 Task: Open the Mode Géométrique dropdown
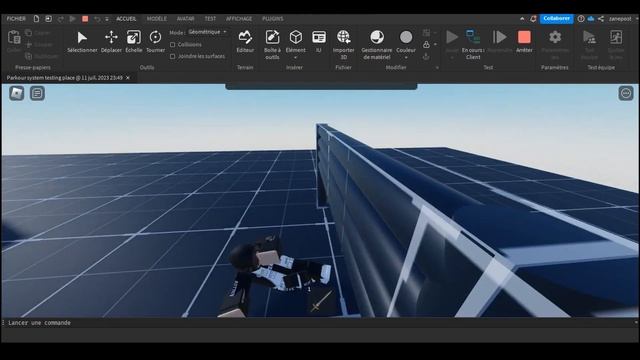[208, 32]
